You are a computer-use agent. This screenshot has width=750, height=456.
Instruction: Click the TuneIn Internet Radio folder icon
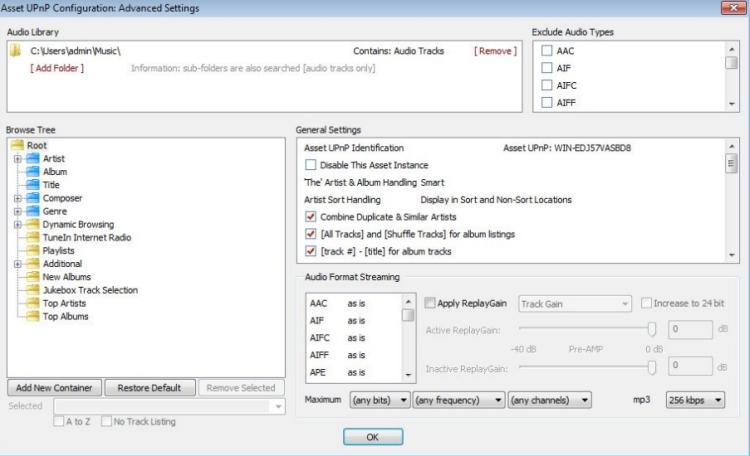tap(33, 237)
